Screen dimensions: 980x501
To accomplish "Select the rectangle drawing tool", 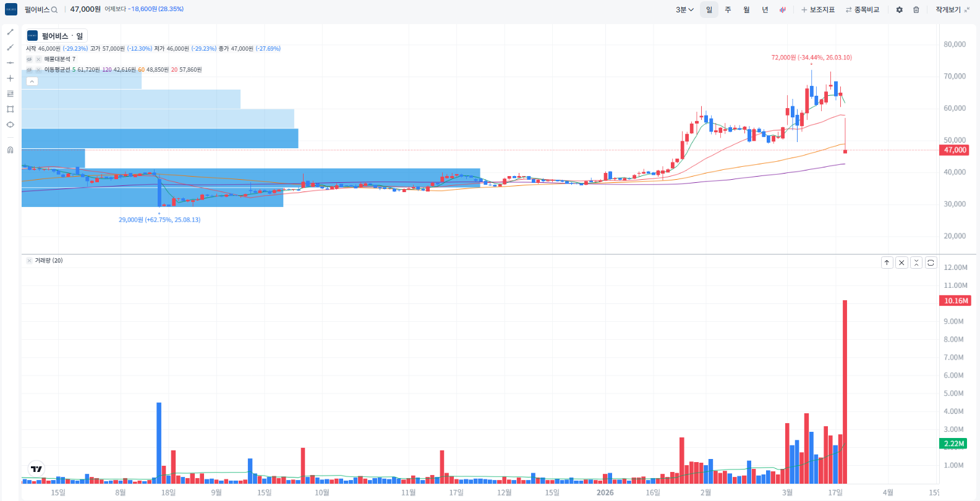I will 10,109.
